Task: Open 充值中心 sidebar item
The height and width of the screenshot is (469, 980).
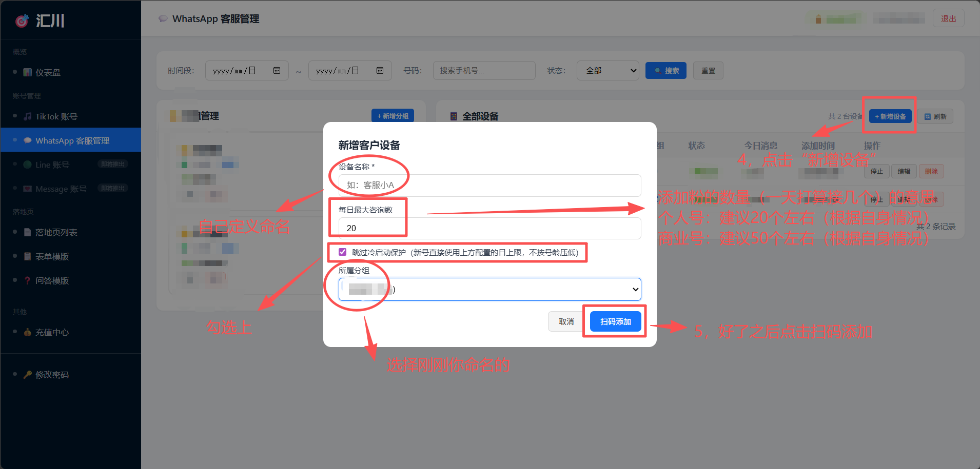Action: [71, 332]
